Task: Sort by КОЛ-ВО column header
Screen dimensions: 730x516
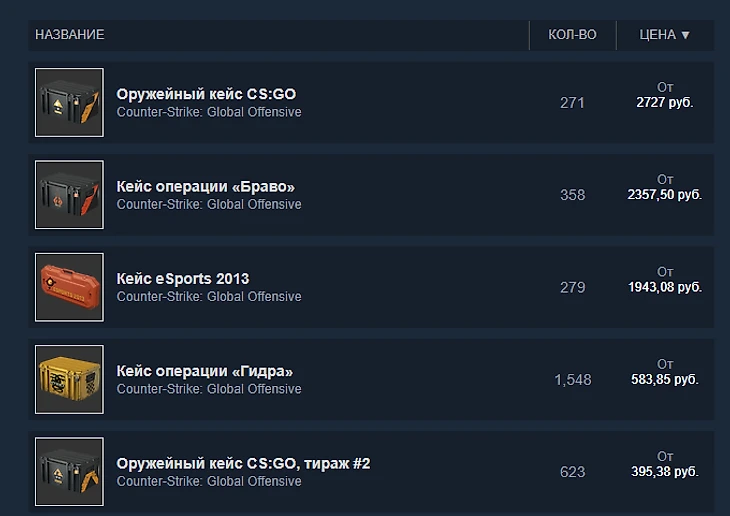Action: click(572, 35)
